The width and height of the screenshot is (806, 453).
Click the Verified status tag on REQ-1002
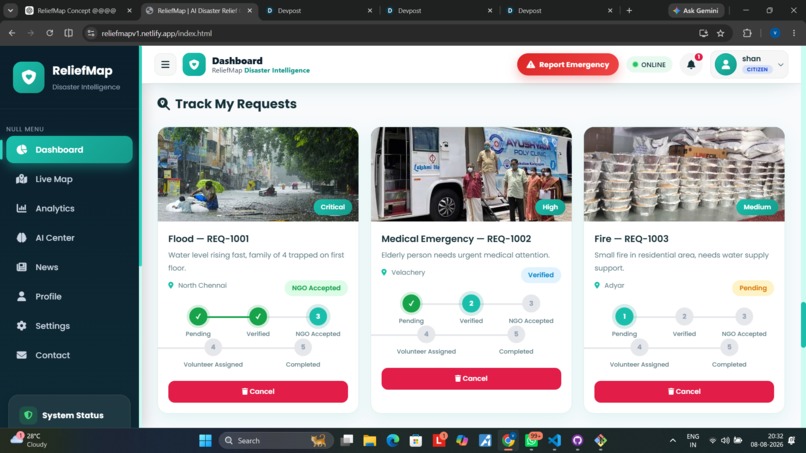pyautogui.click(x=541, y=275)
